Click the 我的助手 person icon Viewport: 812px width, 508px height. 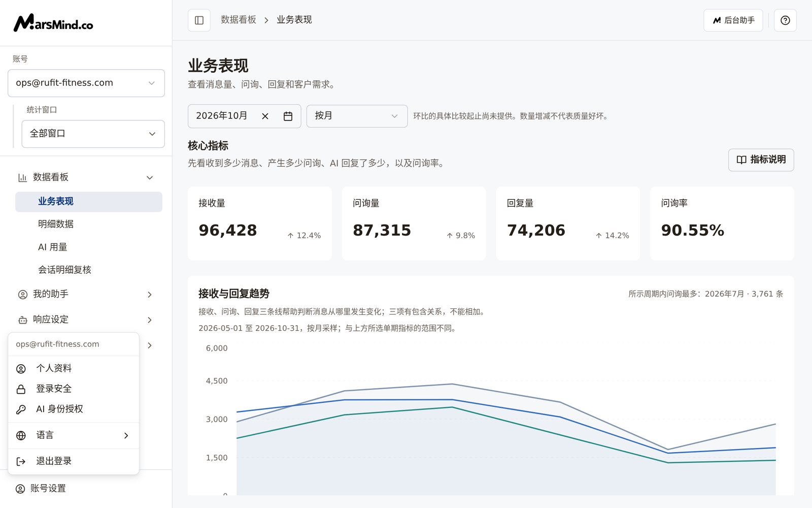point(22,295)
